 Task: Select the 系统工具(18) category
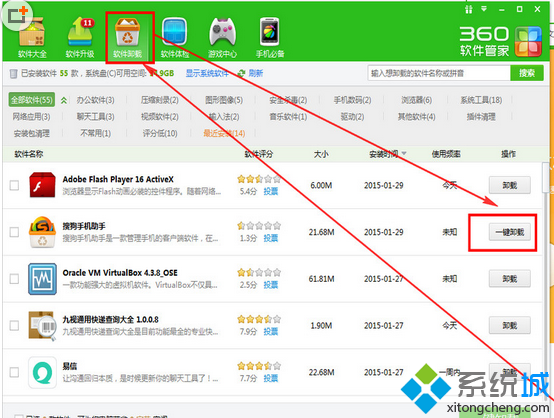click(481, 100)
